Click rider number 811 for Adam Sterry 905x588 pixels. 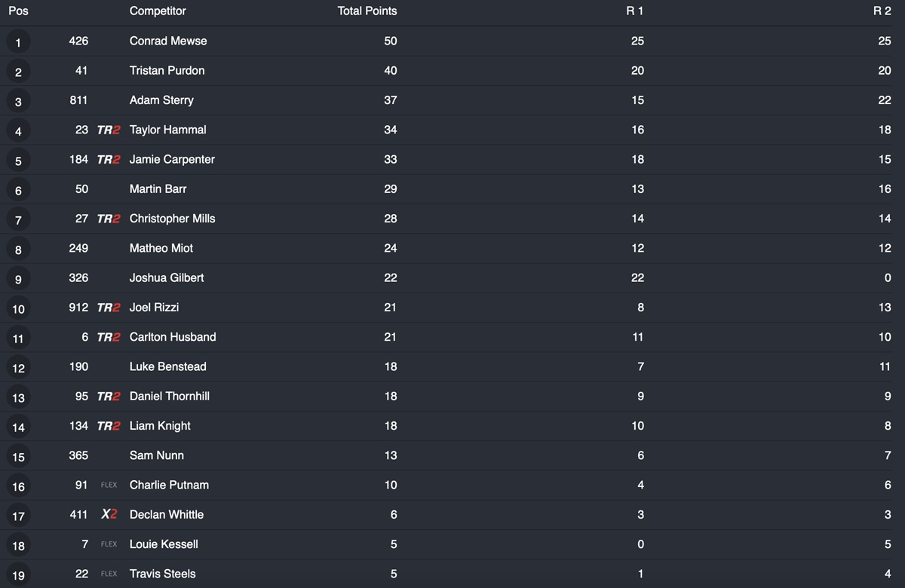click(x=78, y=100)
